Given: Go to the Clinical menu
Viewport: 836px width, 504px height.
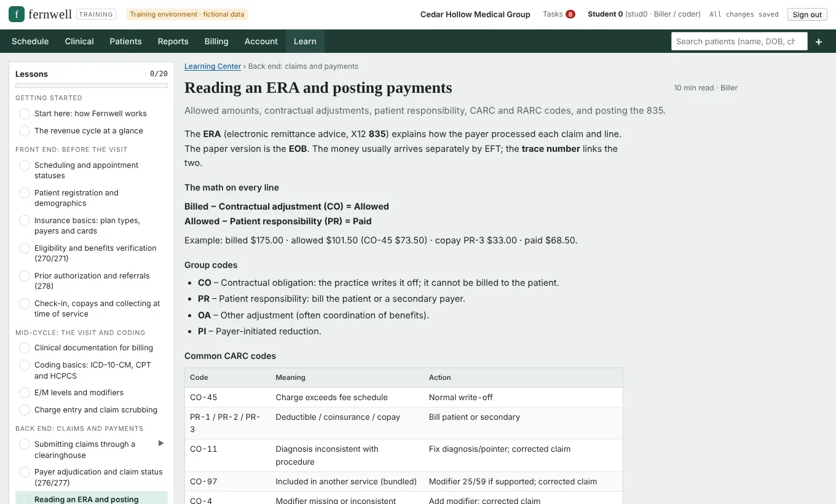Looking at the screenshot, I should [79, 41].
